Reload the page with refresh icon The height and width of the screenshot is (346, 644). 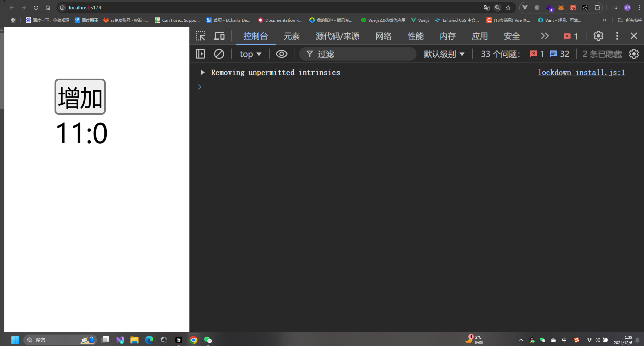(36, 7)
